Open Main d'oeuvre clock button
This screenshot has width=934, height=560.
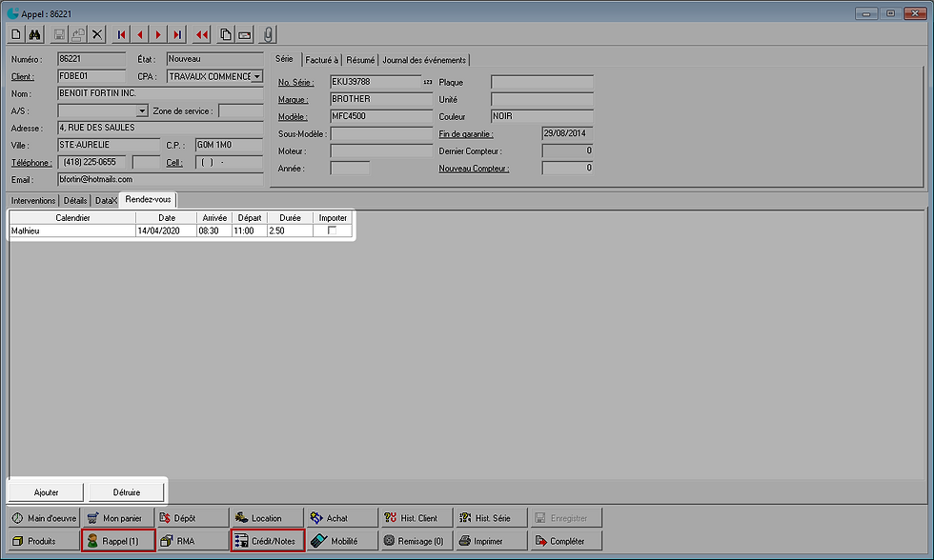pos(44,518)
